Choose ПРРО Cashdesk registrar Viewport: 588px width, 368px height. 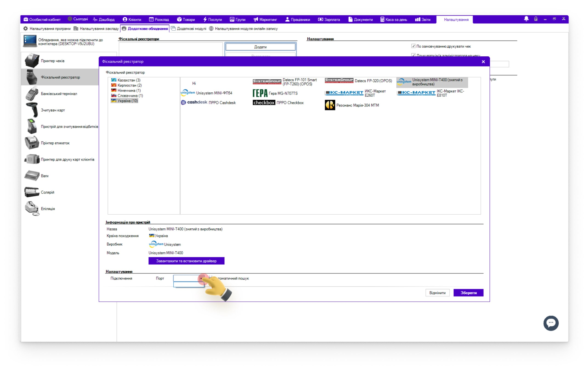point(208,103)
